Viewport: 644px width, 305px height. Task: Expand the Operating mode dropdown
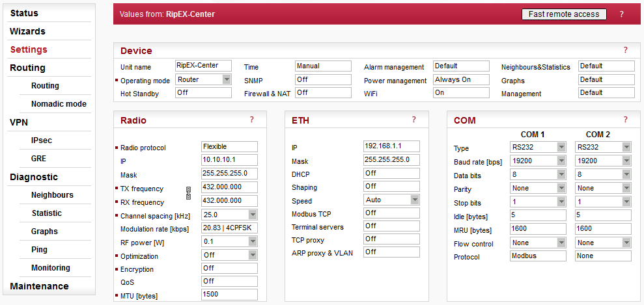[227, 79]
